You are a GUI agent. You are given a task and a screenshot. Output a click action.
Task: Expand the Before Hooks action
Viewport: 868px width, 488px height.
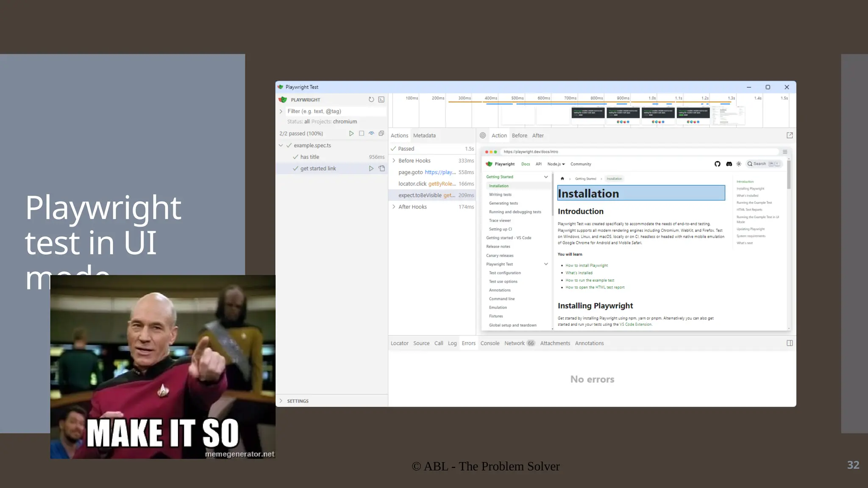[x=394, y=161]
